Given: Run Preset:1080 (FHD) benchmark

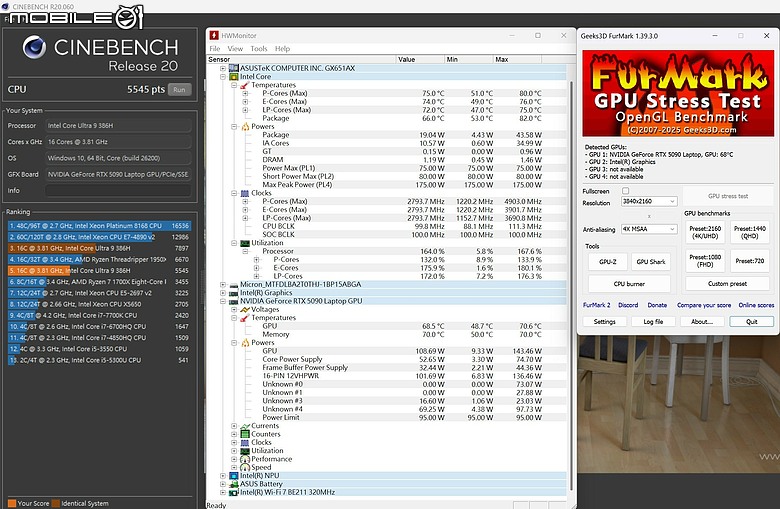Looking at the screenshot, I should (705, 261).
